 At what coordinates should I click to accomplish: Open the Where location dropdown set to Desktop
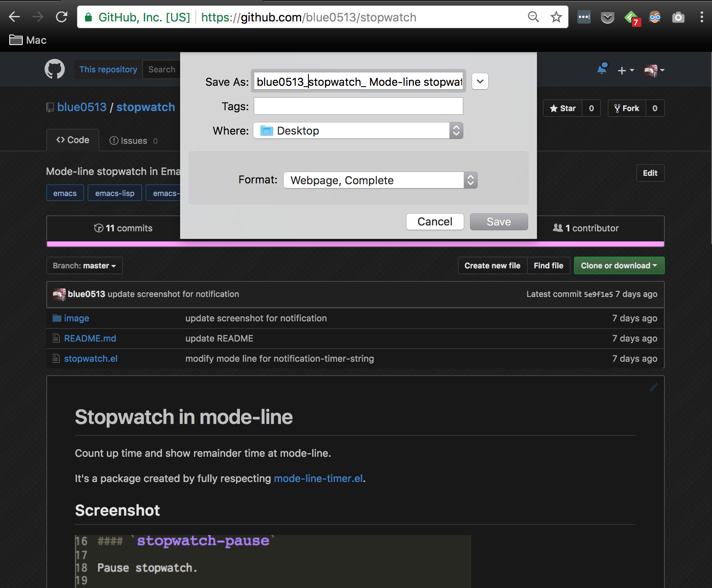(x=358, y=130)
